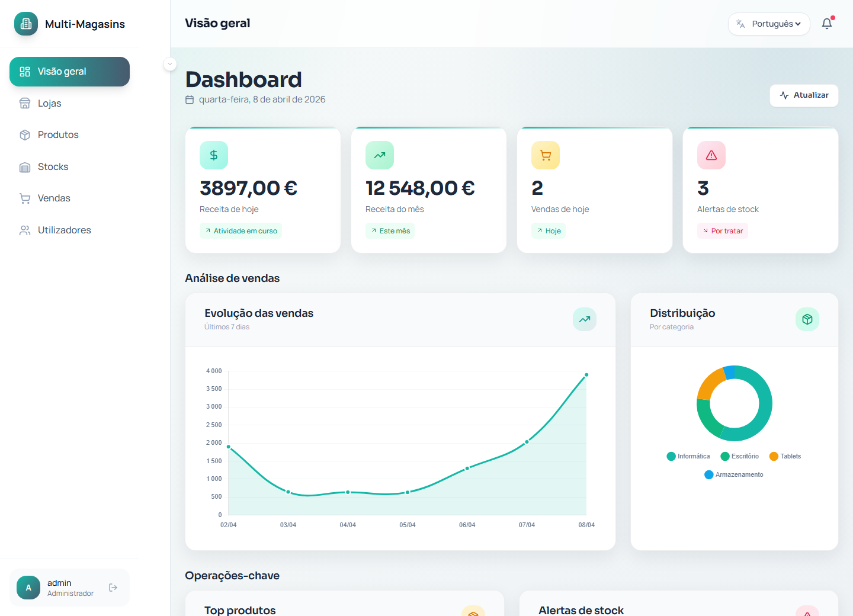
Task: Open Stocks via its sidebar icon
Action: [25, 166]
